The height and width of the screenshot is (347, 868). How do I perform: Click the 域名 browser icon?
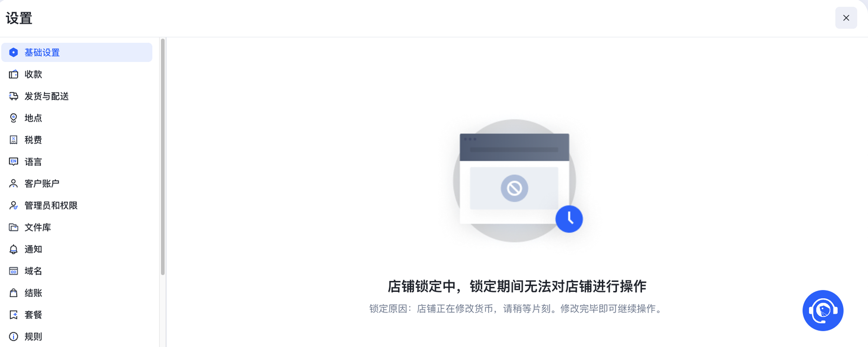14,271
